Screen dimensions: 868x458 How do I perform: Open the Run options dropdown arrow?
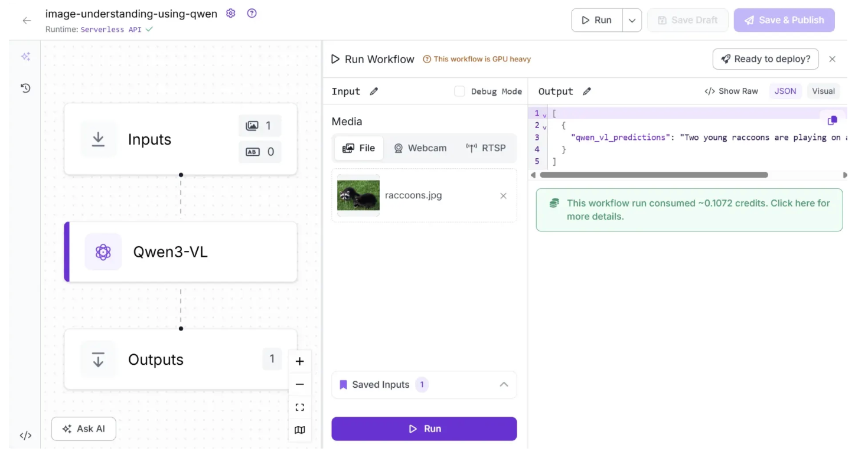(632, 20)
